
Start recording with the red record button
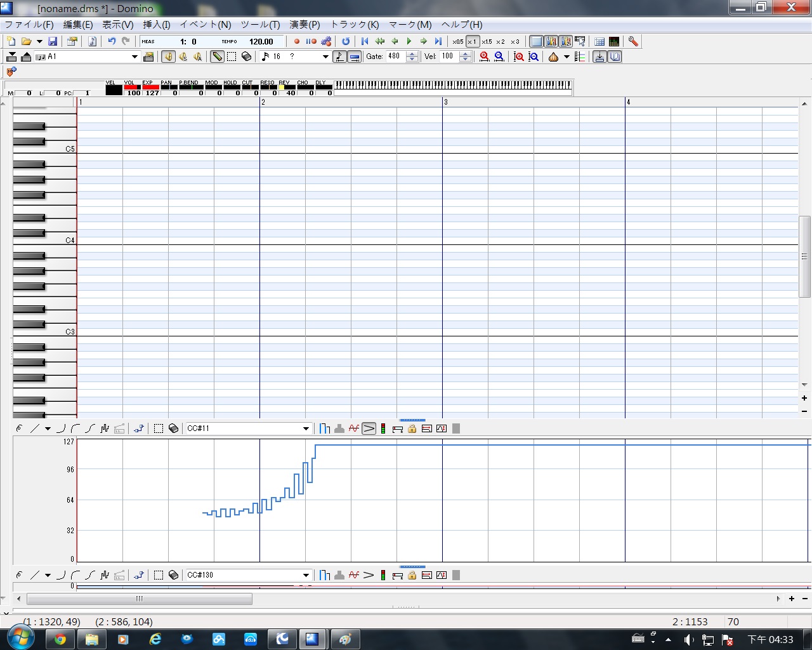coord(296,41)
